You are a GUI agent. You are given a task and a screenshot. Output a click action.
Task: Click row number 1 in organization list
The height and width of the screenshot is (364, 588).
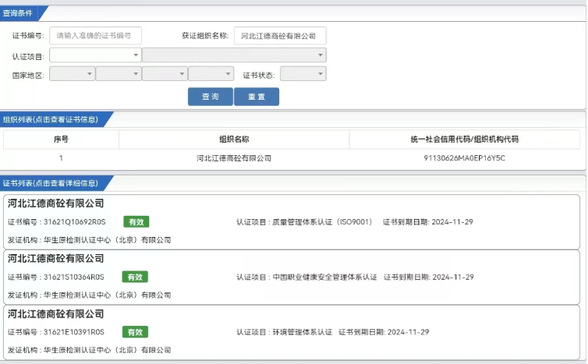click(61, 158)
